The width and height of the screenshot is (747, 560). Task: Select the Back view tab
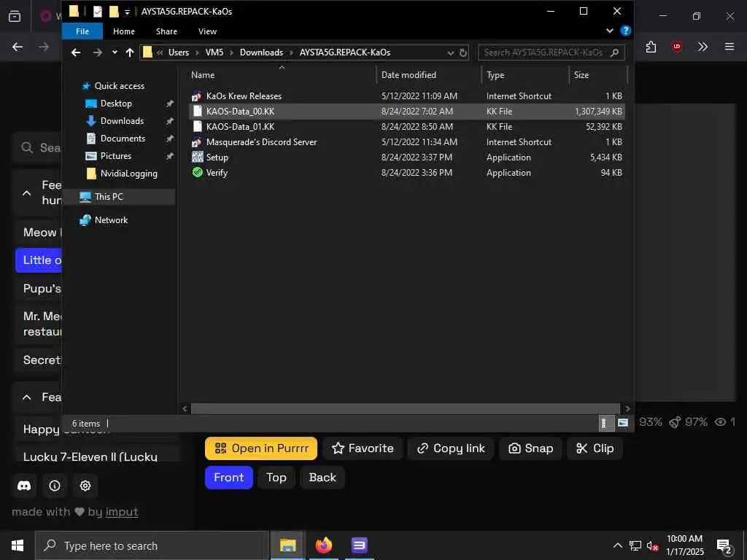pos(322,477)
